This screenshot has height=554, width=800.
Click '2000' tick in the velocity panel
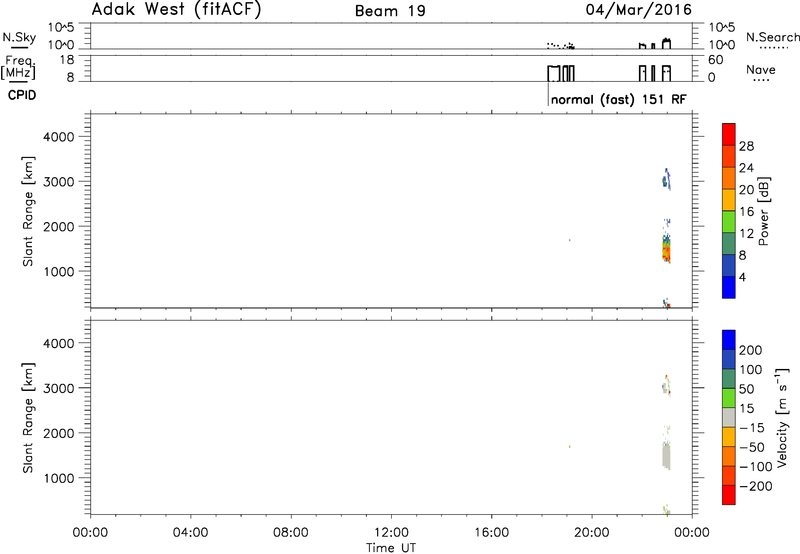tap(59, 433)
